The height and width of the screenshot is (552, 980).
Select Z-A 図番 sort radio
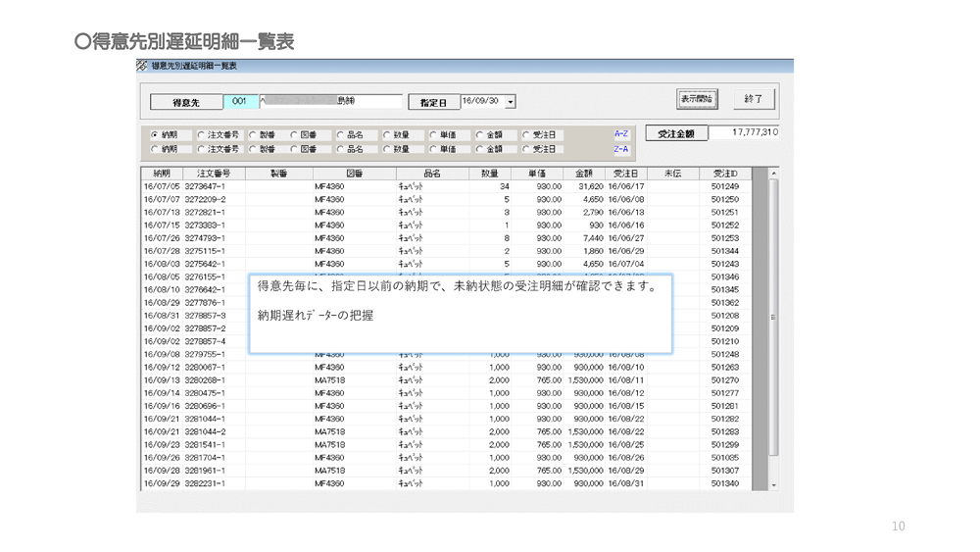(x=294, y=149)
